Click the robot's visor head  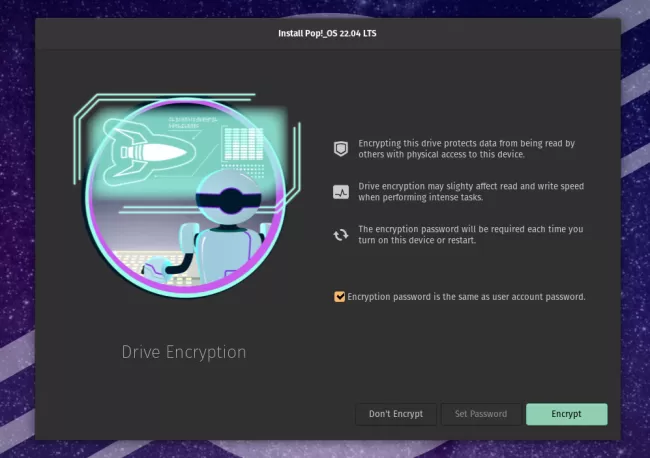point(229,197)
